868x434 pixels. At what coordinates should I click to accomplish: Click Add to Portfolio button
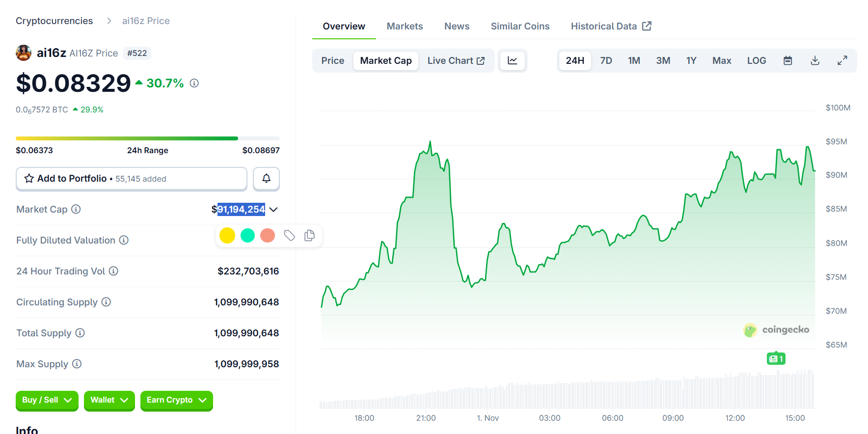(131, 179)
